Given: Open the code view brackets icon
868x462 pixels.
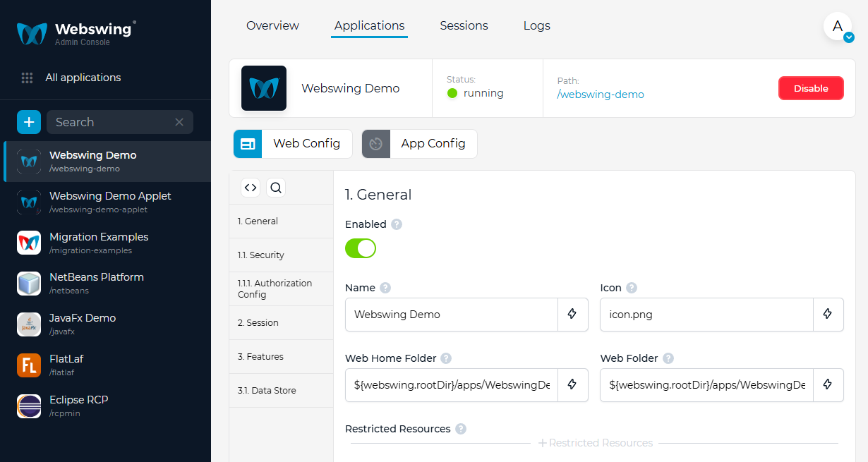Looking at the screenshot, I should [251, 188].
